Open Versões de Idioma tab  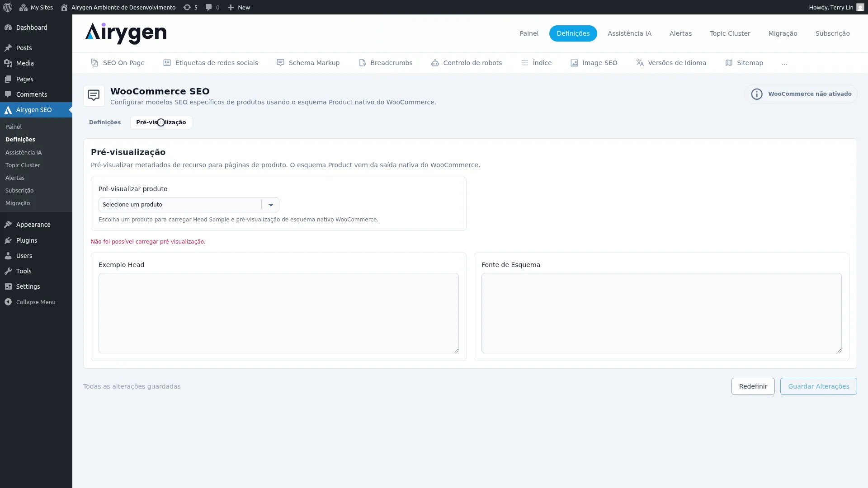coord(671,63)
